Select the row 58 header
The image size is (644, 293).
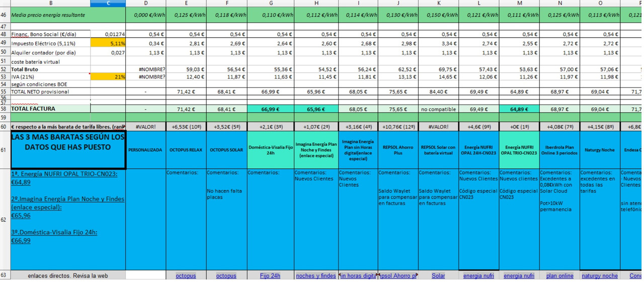(5, 109)
